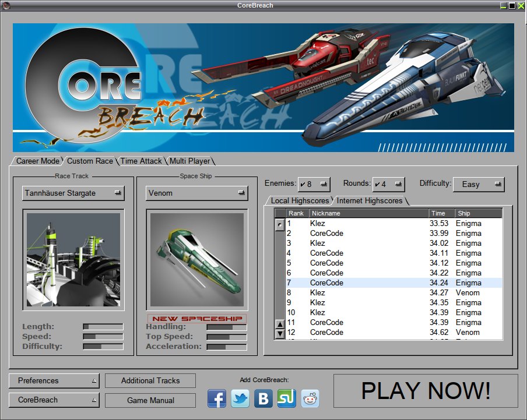Show the Local Highscores tab

(300, 201)
